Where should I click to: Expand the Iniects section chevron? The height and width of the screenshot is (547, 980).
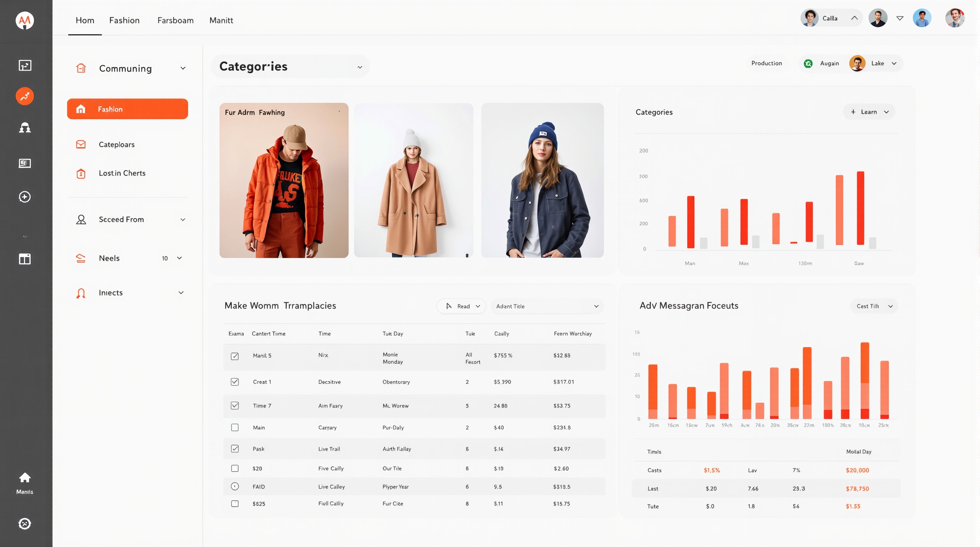(x=181, y=293)
